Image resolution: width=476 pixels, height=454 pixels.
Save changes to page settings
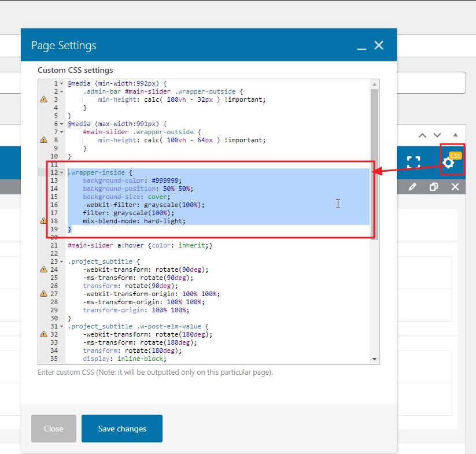click(x=122, y=429)
